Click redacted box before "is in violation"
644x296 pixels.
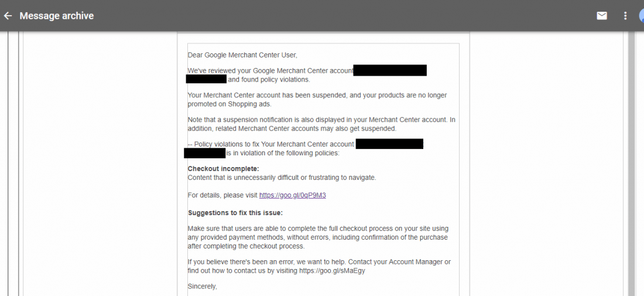(x=204, y=154)
